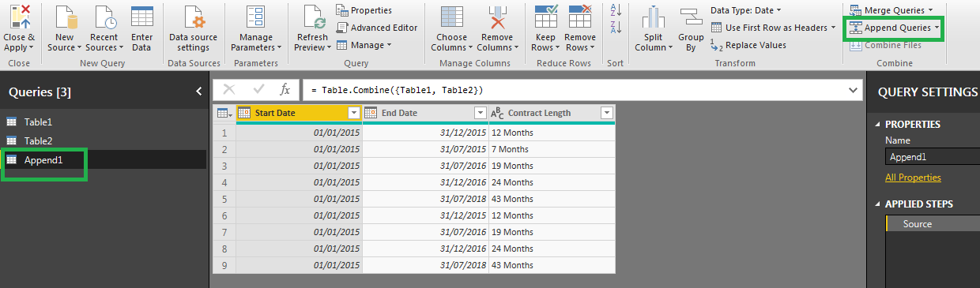
Task: Click the Name field containing Append1
Action: coord(933,157)
